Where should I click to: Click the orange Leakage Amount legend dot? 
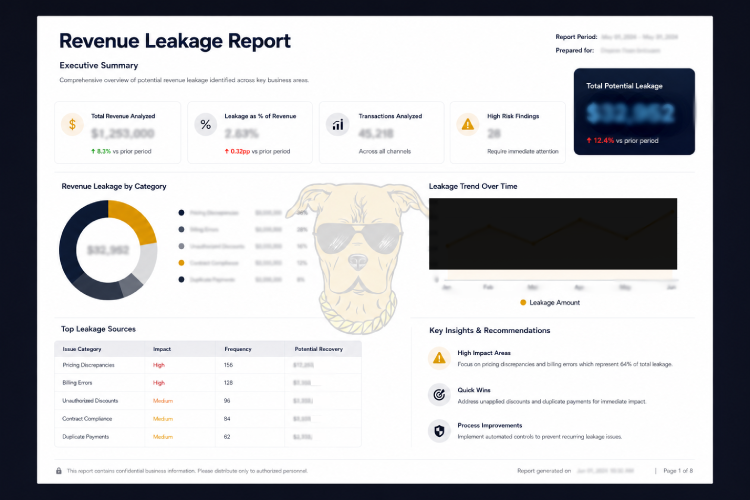click(x=523, y=302)
